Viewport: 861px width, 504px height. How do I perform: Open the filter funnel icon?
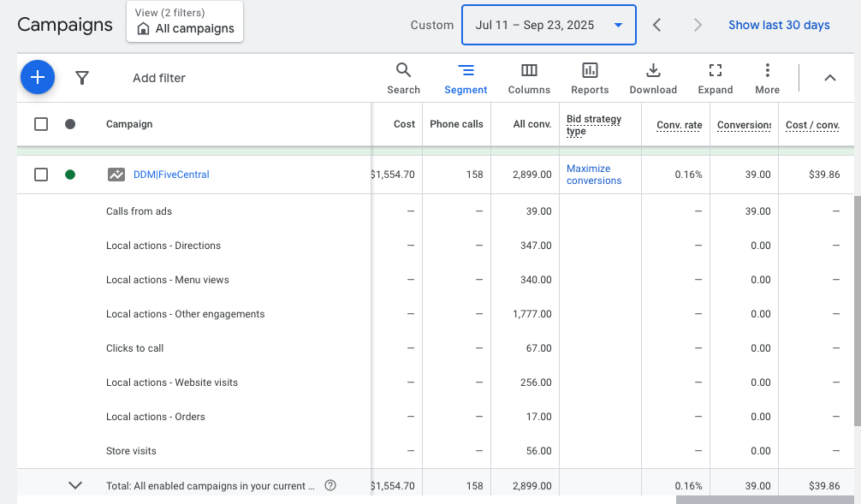point(82,78)
